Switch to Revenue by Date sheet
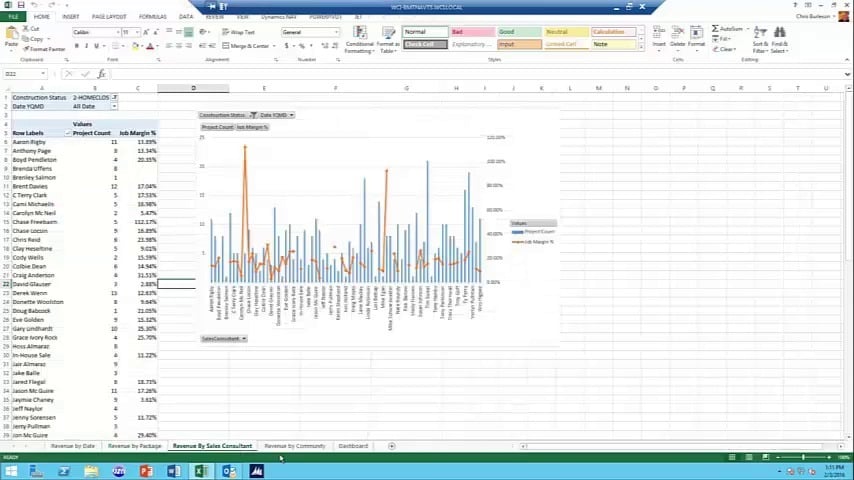Viewport: 854px width, 480px height. [72, 446]
